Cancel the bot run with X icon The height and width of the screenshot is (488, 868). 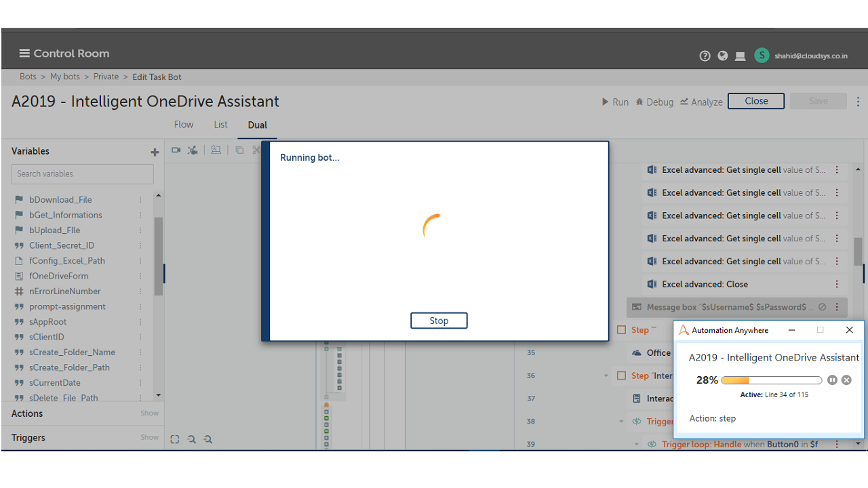click(846, 380)
